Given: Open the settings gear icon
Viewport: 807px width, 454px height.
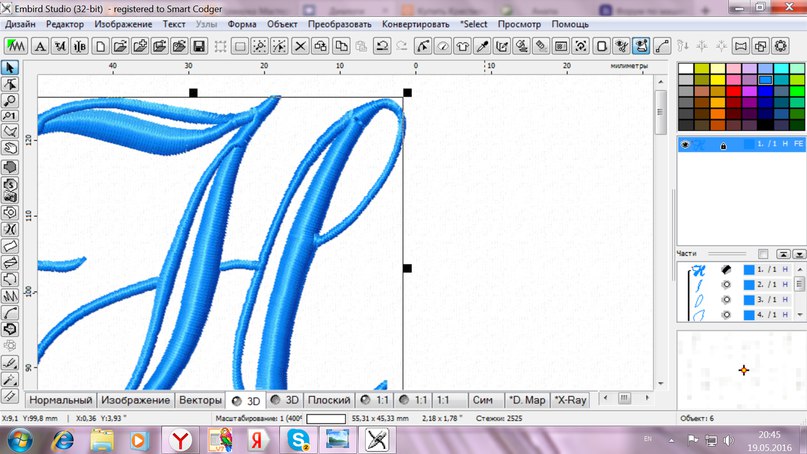Looking at the screenshot, I should [780, 46].
